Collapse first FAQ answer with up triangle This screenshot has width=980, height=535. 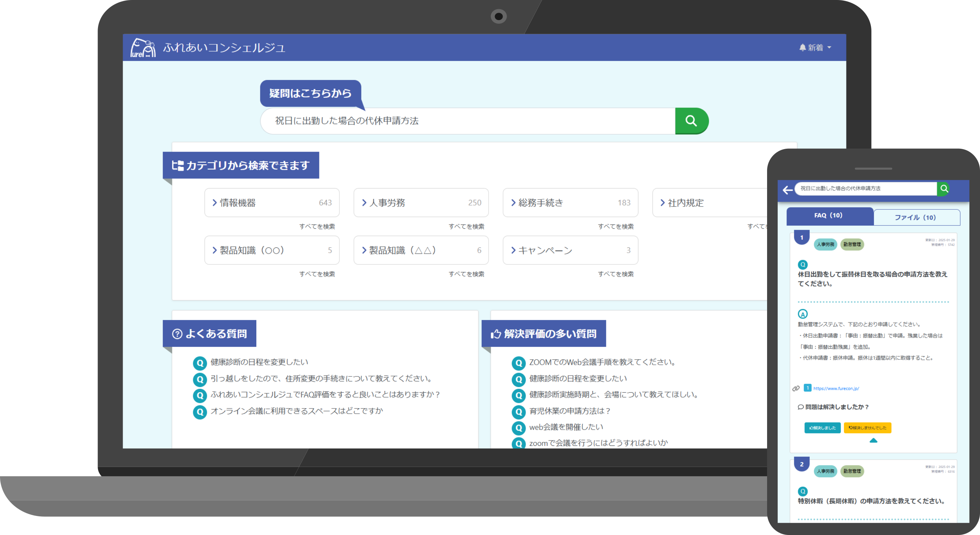point(873,440)
